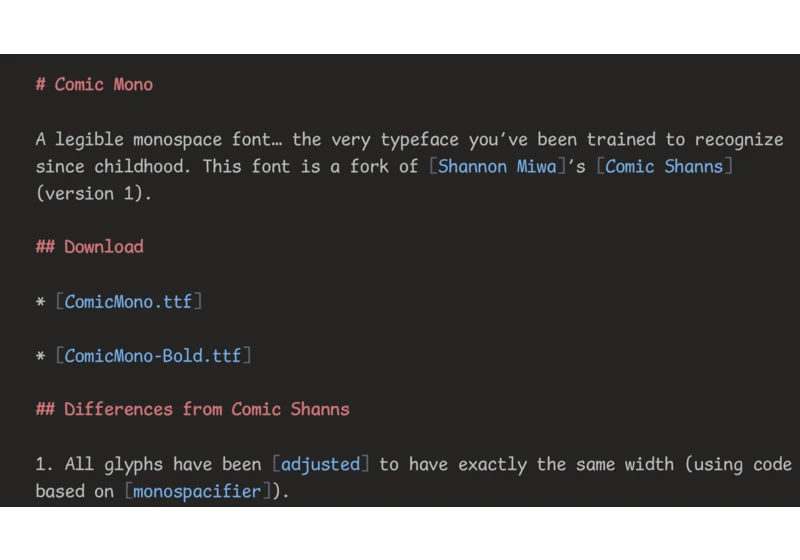
Task: Click 'to have exactly the same width' text
Action: [x=526, y=464]
